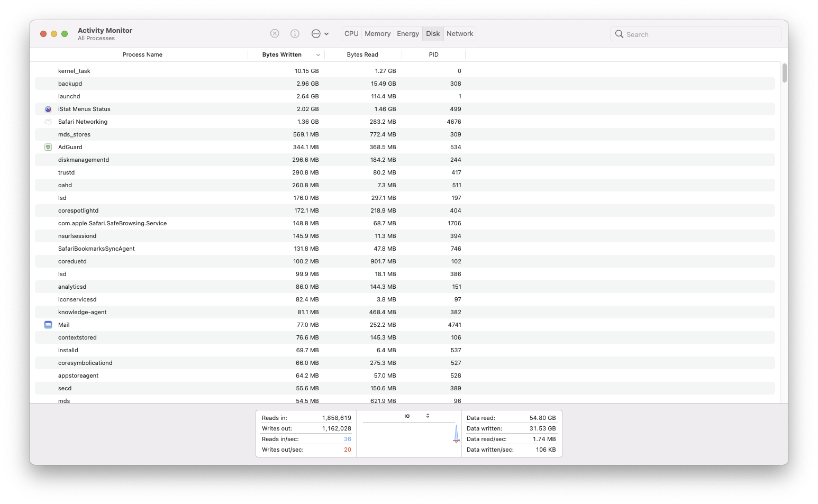Click the Writes out value 1,162,028
Viewport: 818px width, 504px height.
coord(337,428)
